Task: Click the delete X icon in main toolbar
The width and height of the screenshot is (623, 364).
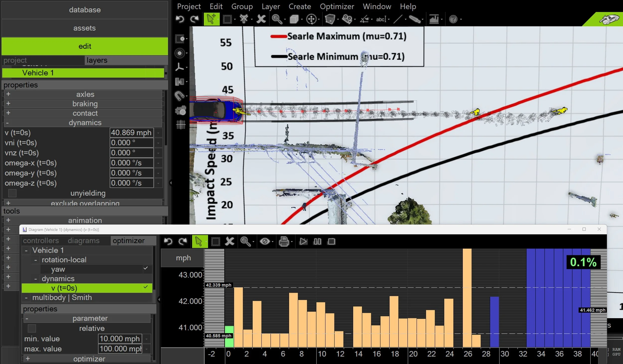Action: 261,19
